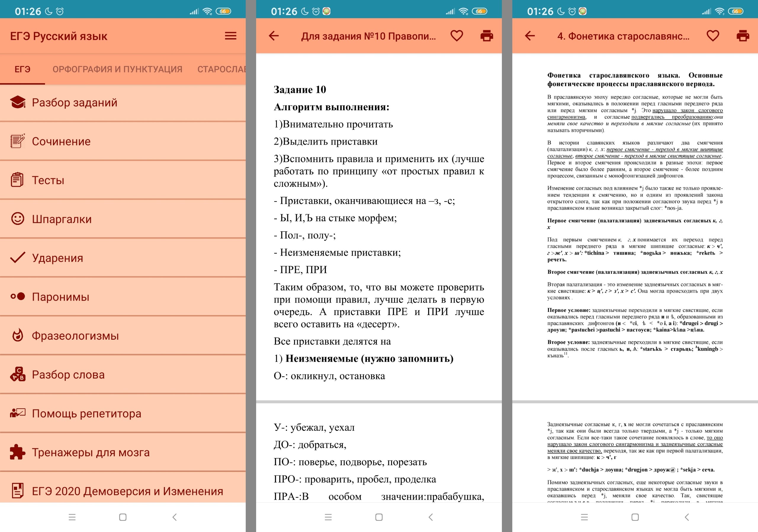Screen dimensions: 758x532
Task: Switch to the ЕГЭ tab
Action: (x=23, y=69)
